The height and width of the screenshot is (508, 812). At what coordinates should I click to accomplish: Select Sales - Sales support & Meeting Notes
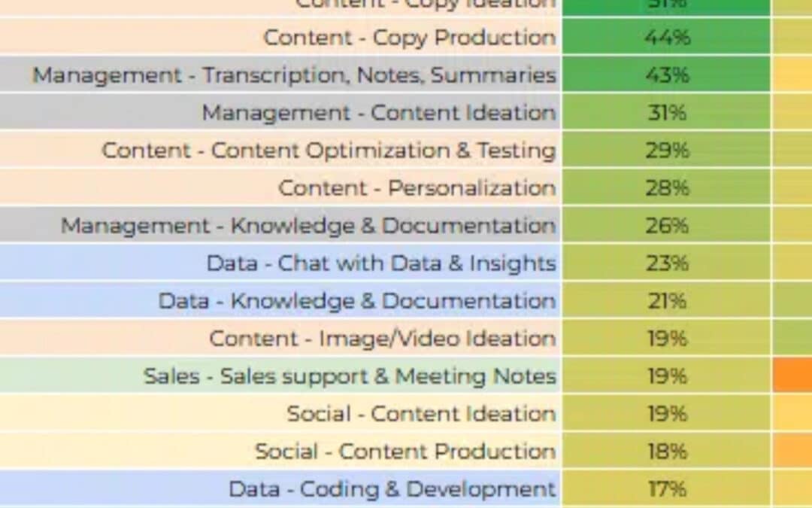click(x=350, y=376)
